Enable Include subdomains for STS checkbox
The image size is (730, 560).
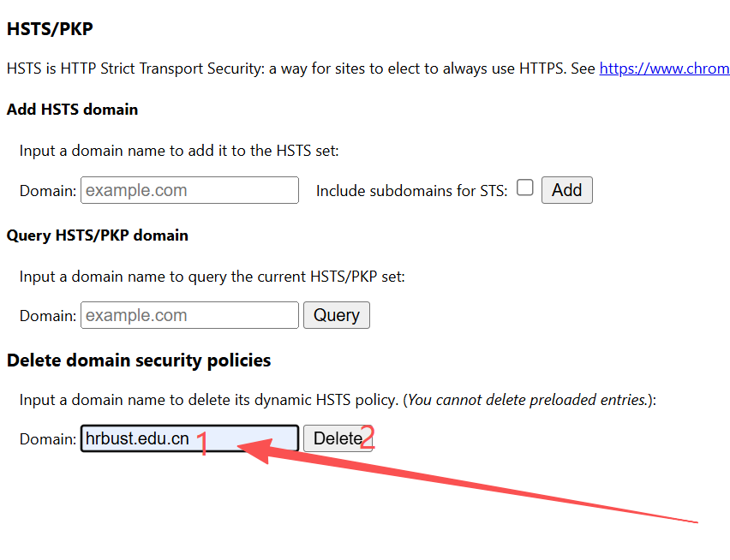(525, 188)
